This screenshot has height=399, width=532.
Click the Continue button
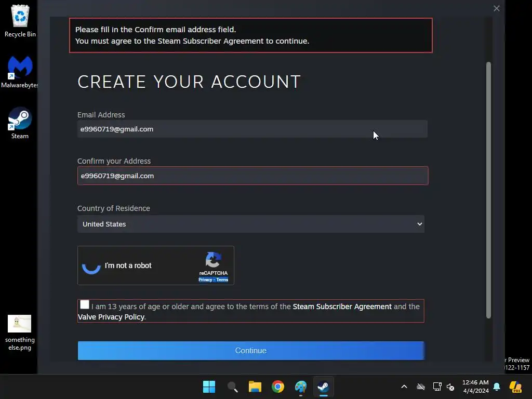(251, 351)
